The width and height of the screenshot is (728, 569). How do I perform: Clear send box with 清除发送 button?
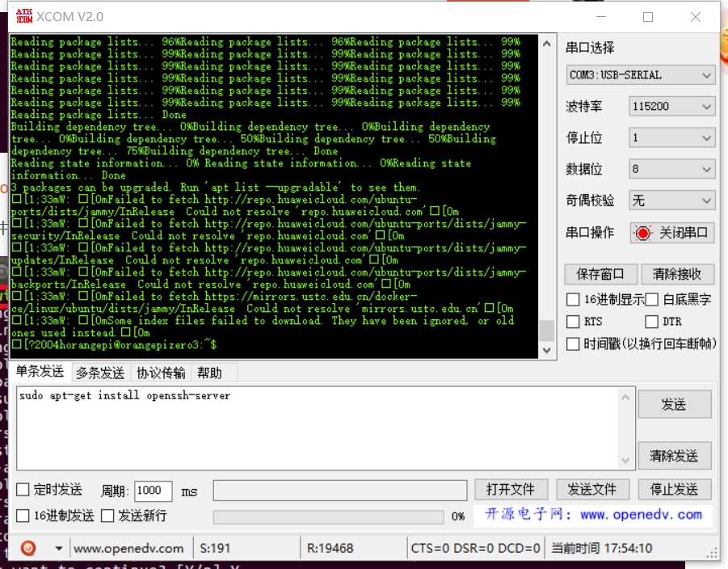[675, 456]
